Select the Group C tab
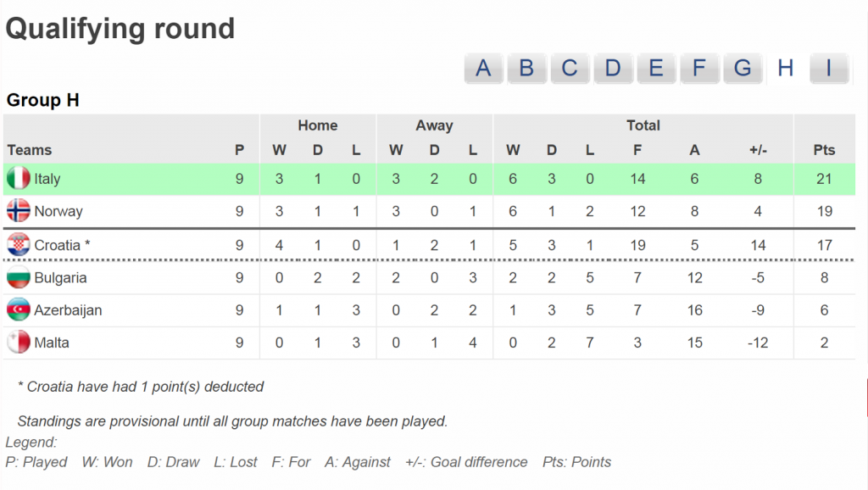The height and width of the screenshot is (490, 868). coord(570,69)
